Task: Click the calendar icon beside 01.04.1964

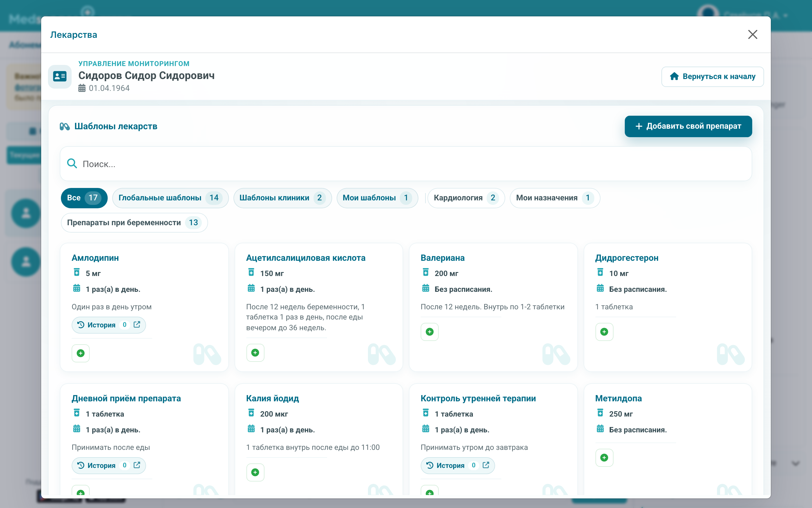Action: 82,88
